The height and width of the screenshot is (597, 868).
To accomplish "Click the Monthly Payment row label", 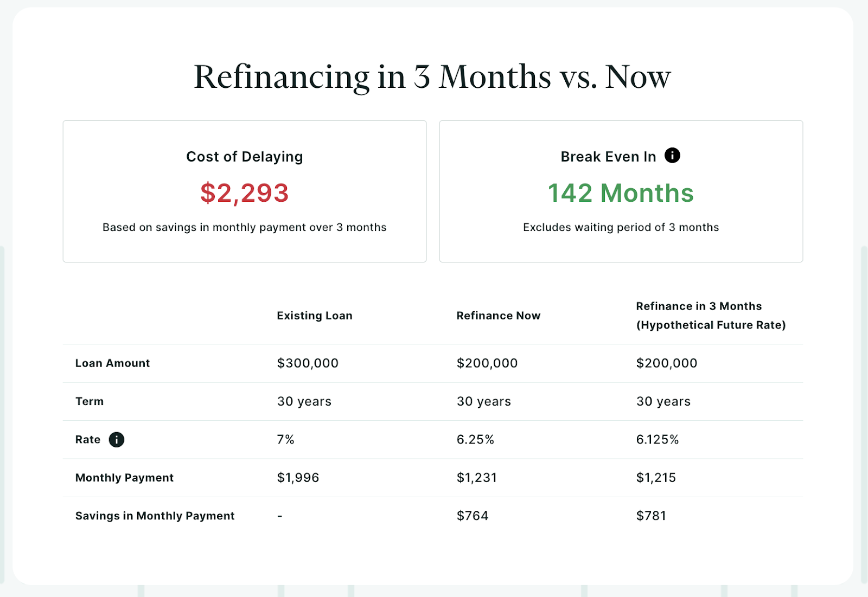I will [x=124, y=478].
